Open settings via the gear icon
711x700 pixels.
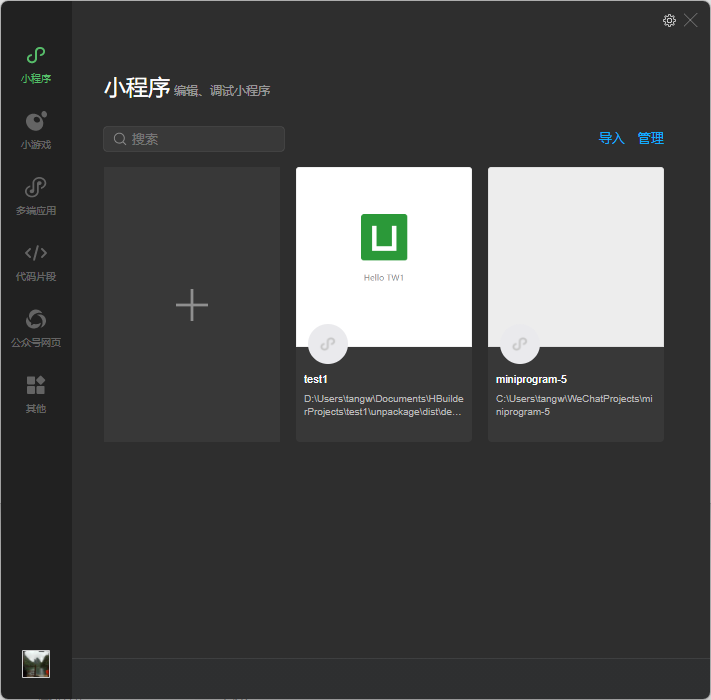click(669, 20)
